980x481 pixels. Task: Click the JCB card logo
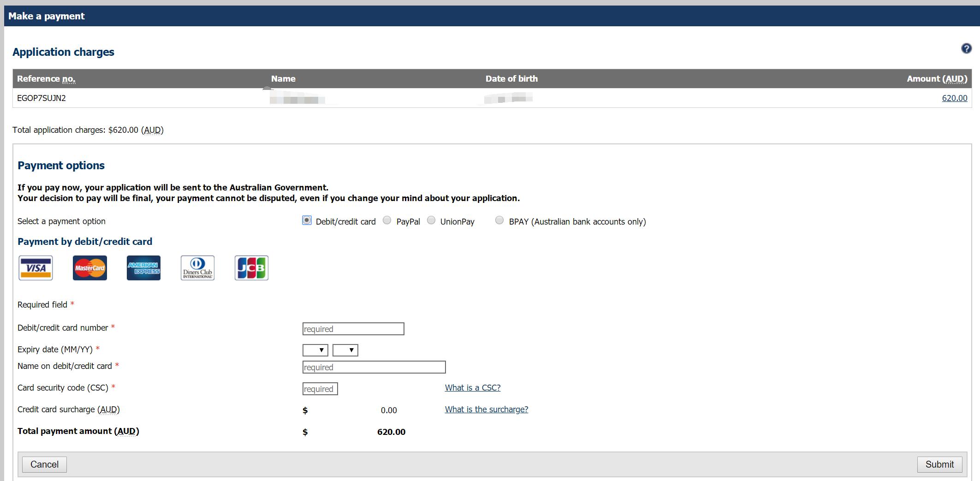[251, 268]
